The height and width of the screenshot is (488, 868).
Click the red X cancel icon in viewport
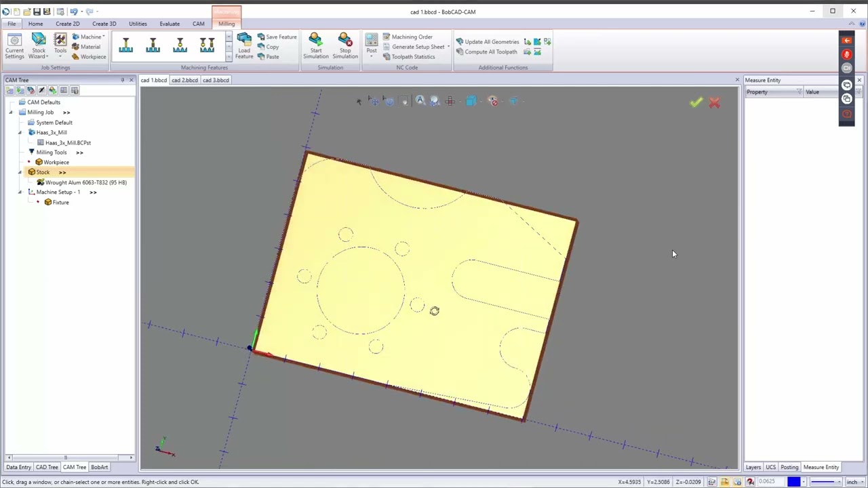[x=714, y=102]
